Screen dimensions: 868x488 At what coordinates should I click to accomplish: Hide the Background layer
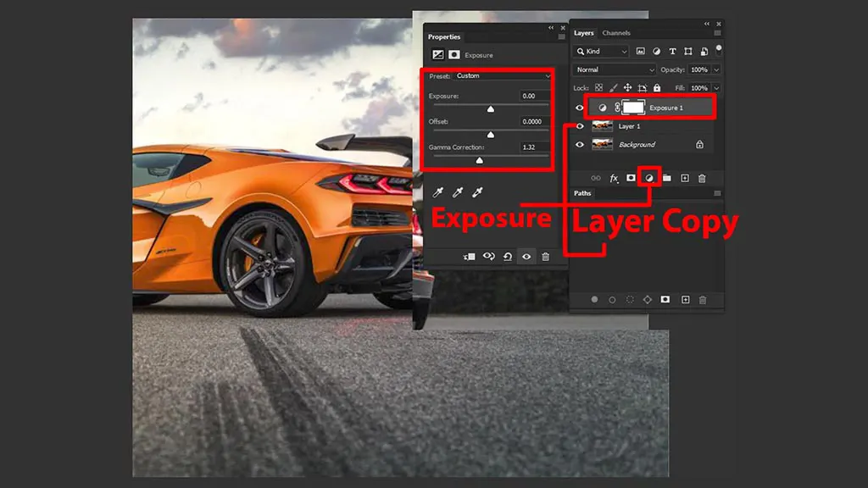[x=580, y=144]
